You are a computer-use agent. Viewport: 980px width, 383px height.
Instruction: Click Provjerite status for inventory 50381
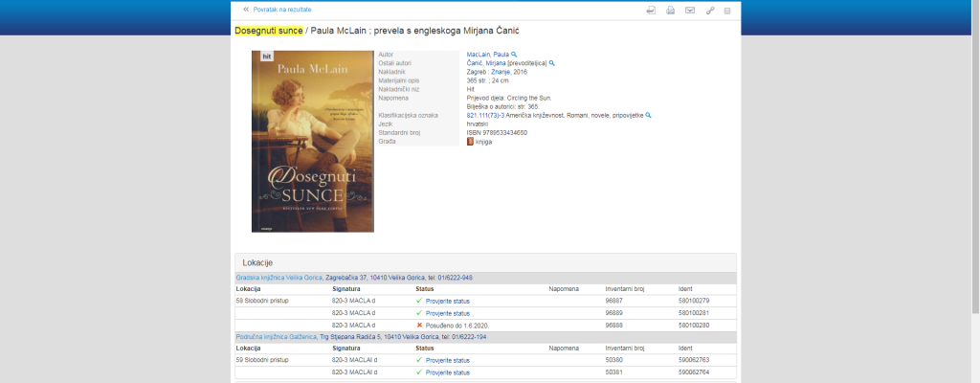(x=448, y=372)
